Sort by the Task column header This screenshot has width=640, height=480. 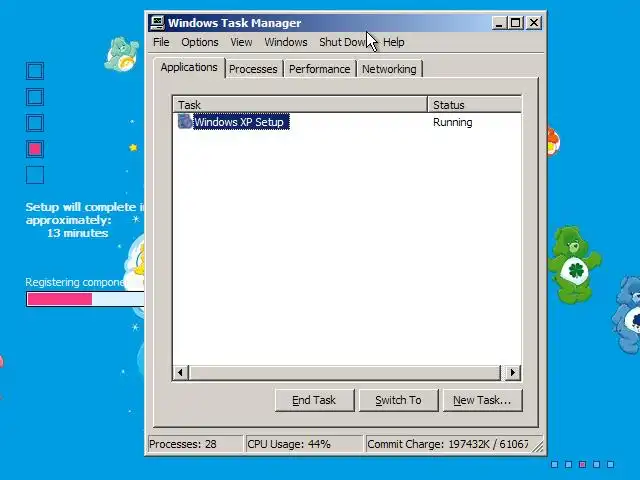coord(300,104)
